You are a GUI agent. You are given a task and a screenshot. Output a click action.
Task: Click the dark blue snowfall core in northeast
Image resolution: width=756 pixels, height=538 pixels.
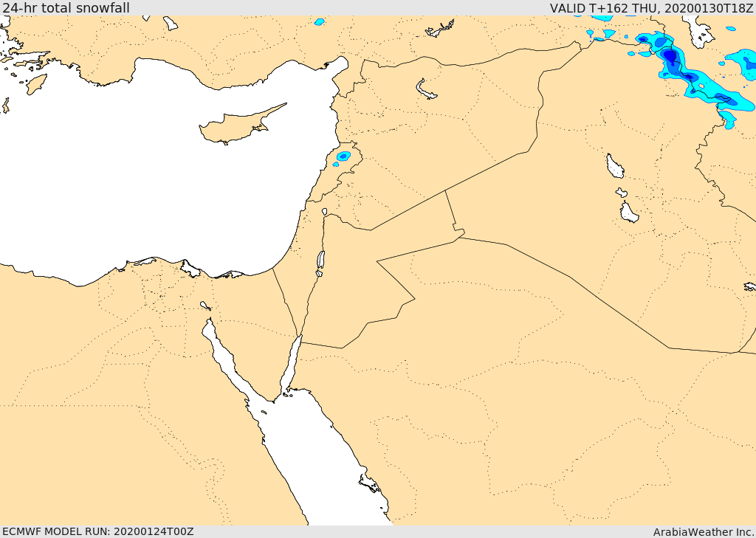tap(670, 57)
